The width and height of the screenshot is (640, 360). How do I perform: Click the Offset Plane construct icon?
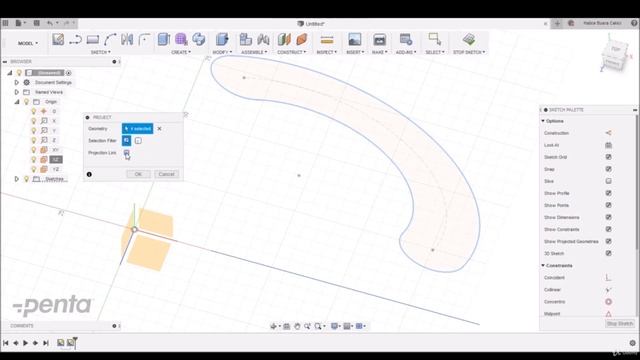click(284, 39)
